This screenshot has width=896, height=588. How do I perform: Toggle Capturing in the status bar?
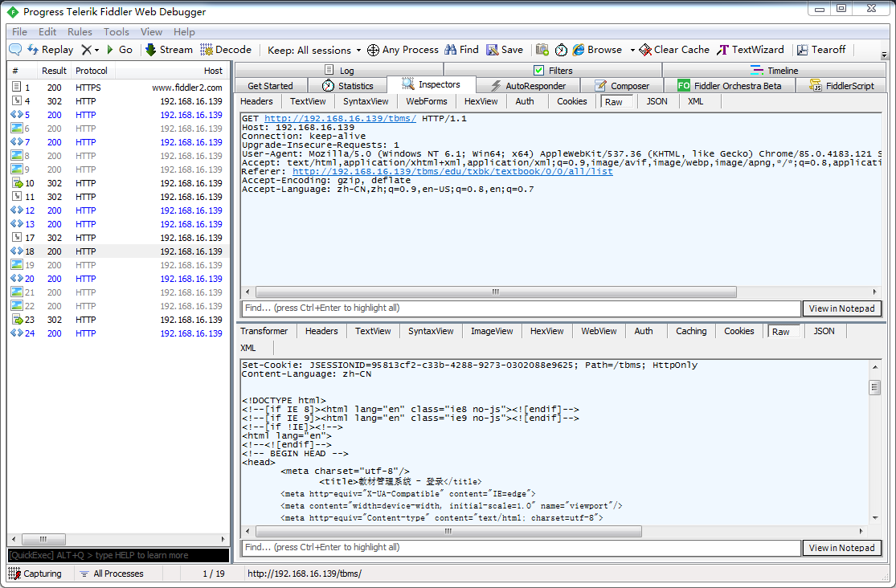(x=35, y=574)
